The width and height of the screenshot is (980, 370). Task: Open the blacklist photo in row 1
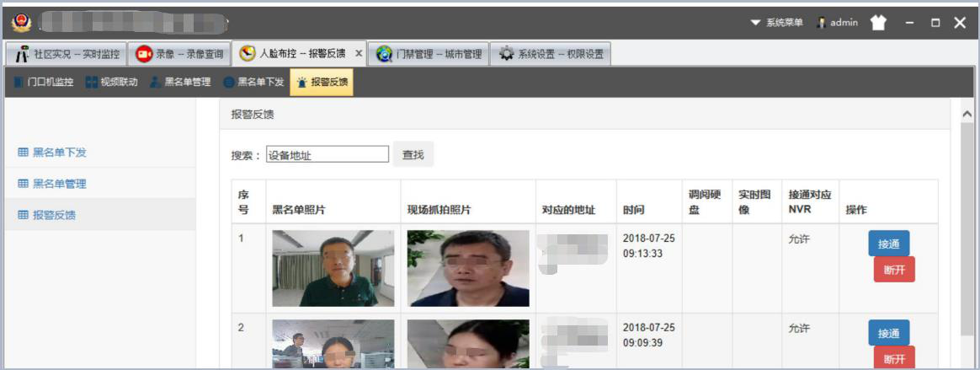(x=333, y=268)
